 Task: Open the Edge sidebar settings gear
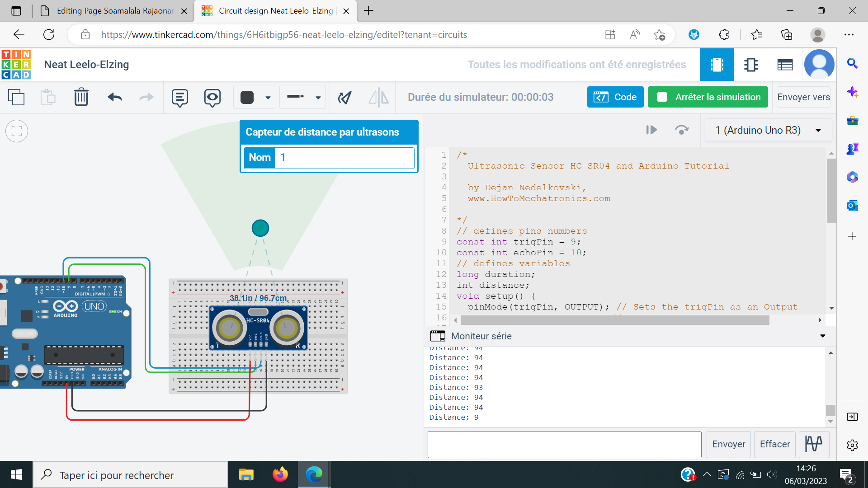coord(852,445)
